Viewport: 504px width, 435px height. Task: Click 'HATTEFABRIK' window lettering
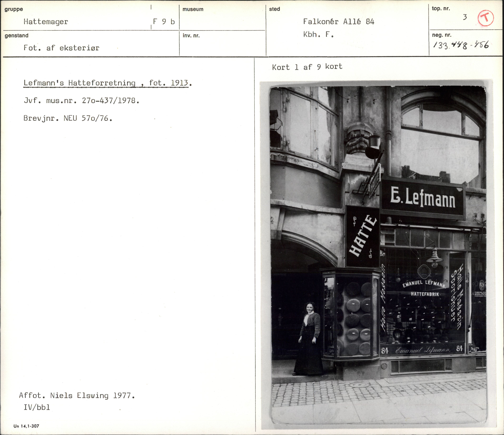coord(425,294)
